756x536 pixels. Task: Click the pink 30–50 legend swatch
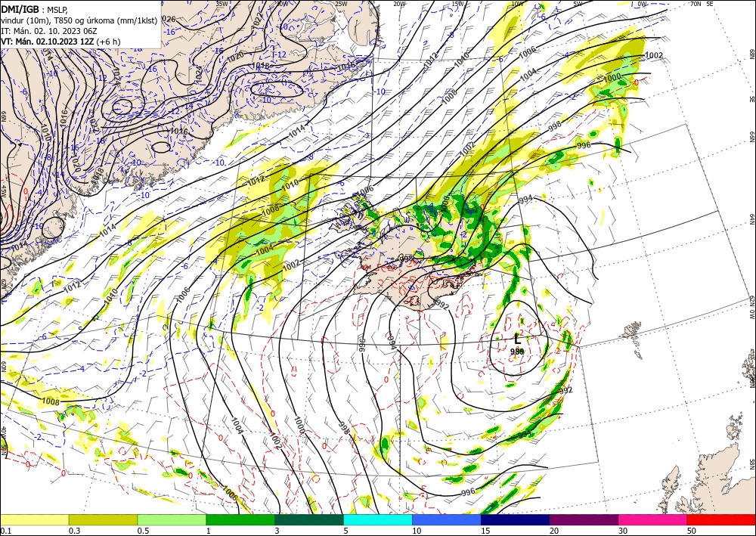[653, 519]
